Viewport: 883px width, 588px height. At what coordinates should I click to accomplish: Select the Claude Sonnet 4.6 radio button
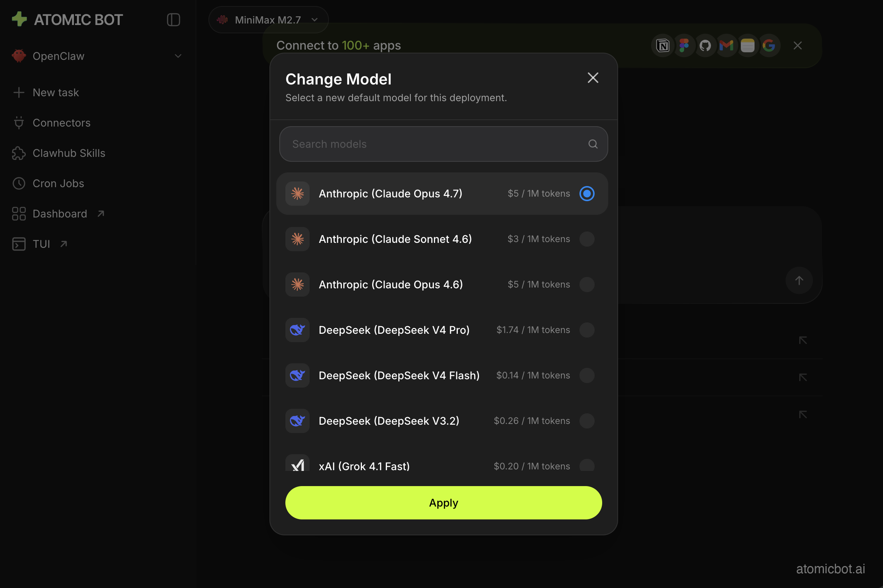coord(587,239)
